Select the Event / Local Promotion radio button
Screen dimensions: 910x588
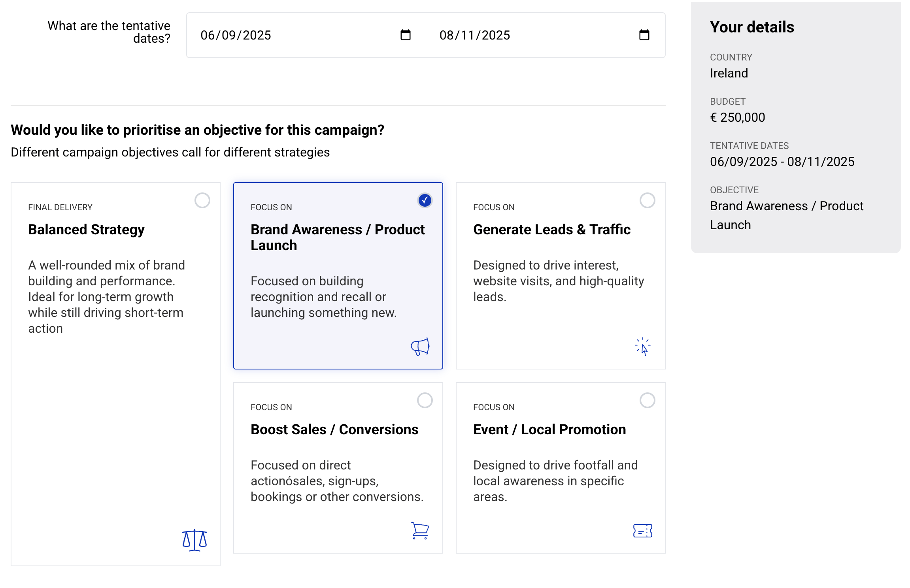pos(647,400)
